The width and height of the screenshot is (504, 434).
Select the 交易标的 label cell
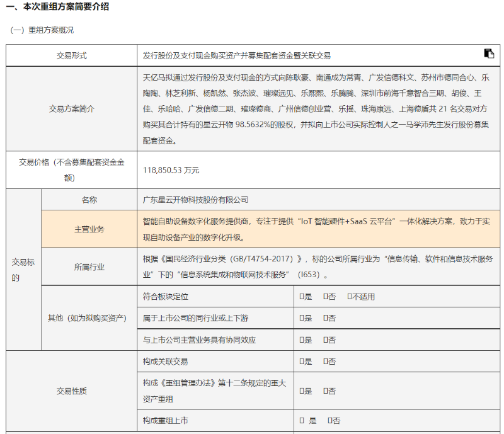pyautogui.click(x=23, y=270)
